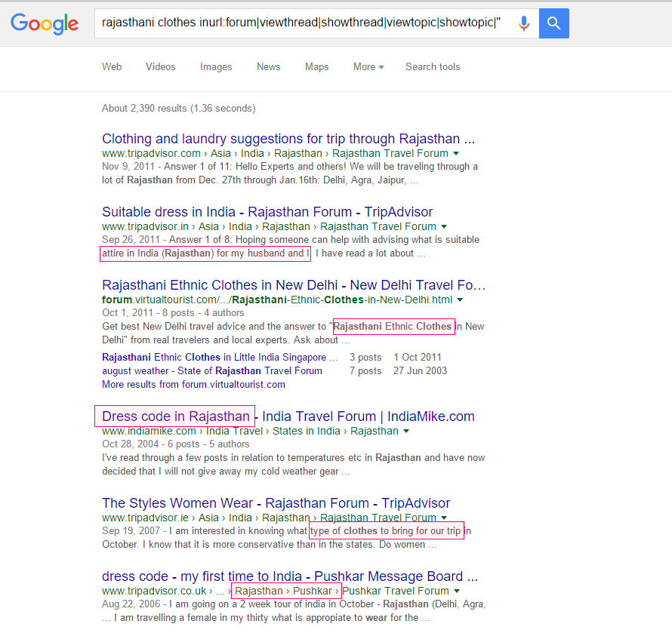Open 'Rajasthani Ethnic Clothes in New Delhi' result
This screenshot has width=672, height=633.
tap(294, 285)
